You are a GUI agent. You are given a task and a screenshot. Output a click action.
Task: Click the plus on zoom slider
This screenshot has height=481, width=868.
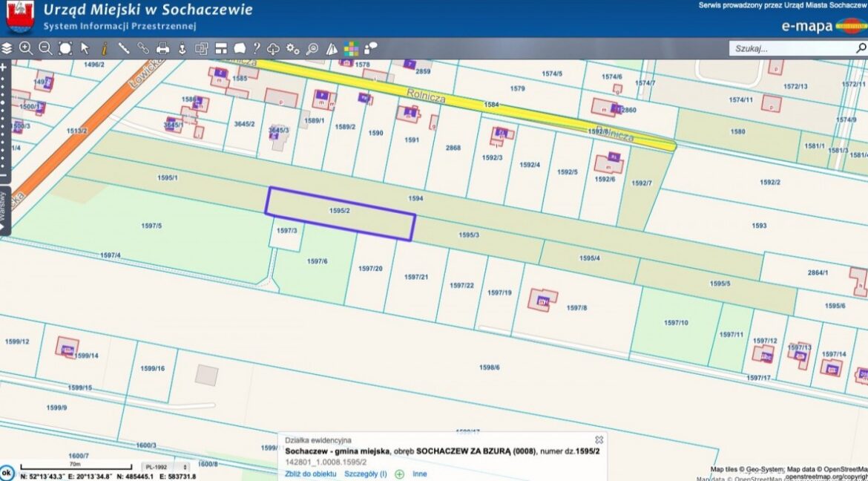pyautogui.click(x=4, y=67)
